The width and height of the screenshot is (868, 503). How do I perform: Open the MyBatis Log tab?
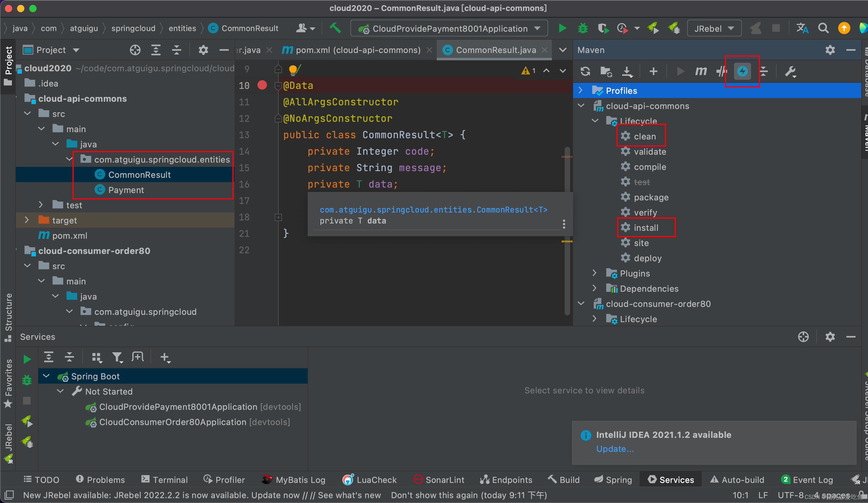(x=293, y=479)
